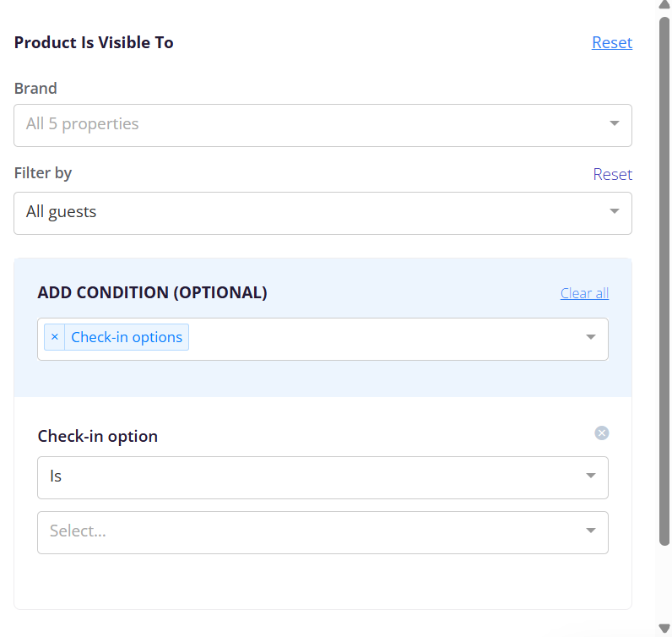
Task: Click the All guests dropdown caret
Action: pyautogui.click(x=614, y=211)
